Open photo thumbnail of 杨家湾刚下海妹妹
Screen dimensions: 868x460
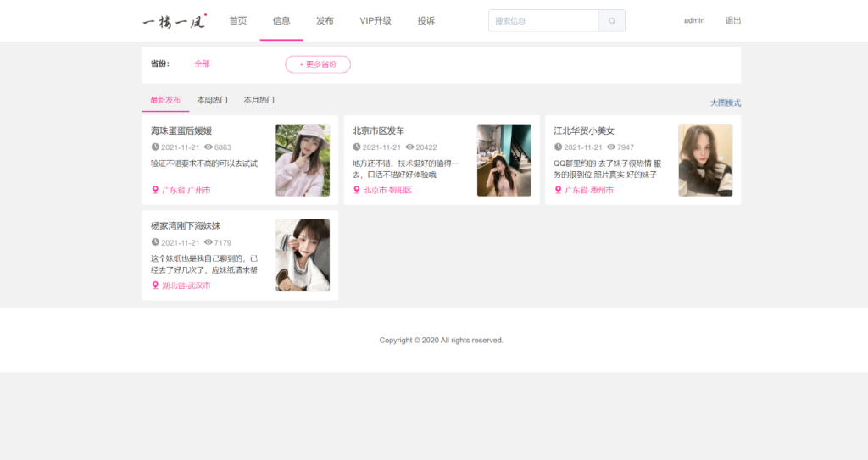click(303, 255)
